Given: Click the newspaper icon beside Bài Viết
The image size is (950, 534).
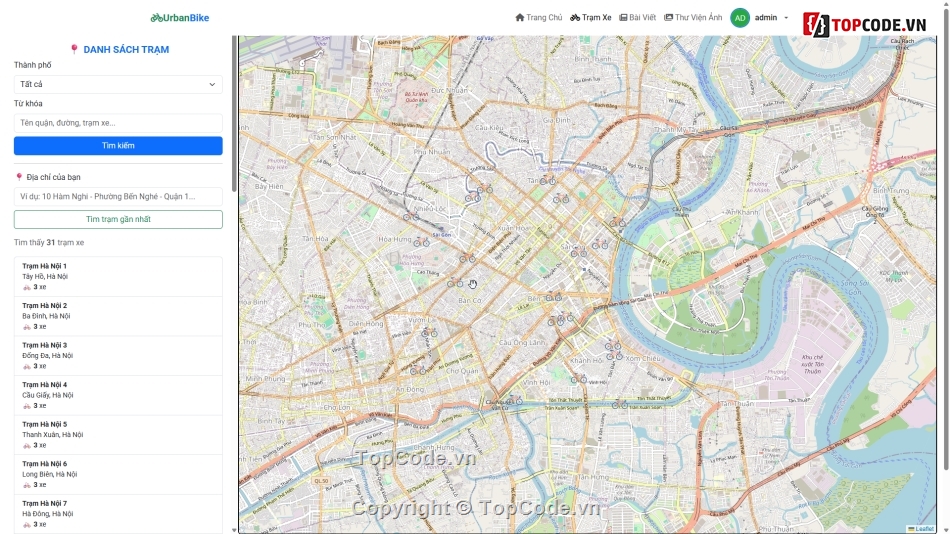Looking at the screenshot, I should pos(623,18).
